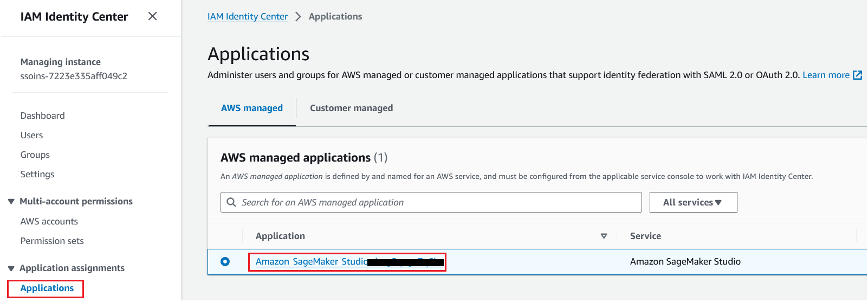The width and height of the screenshot is (868, 302).
Task: Click the Application column sort arrow
Action: [604, 236]
